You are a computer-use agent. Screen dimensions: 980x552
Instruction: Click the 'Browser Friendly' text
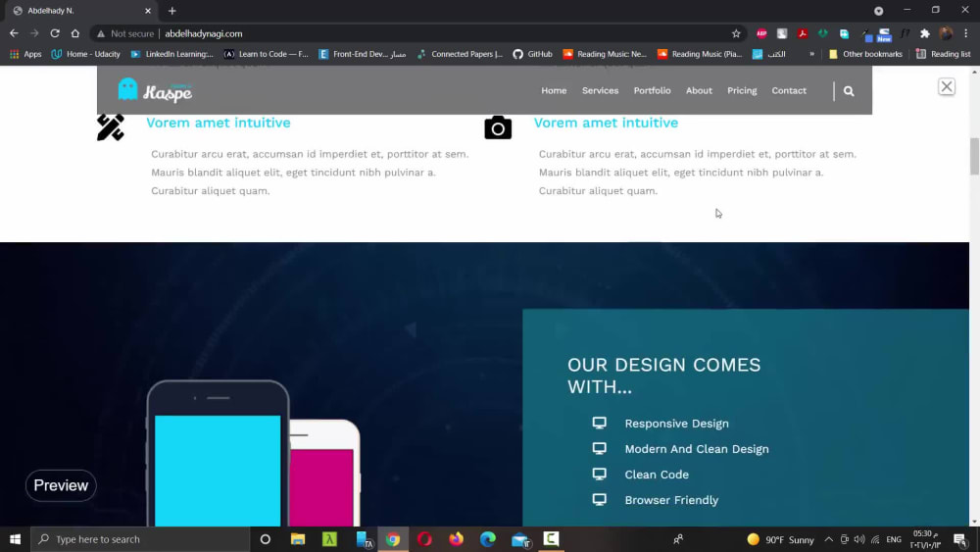[x=672, y=500]
